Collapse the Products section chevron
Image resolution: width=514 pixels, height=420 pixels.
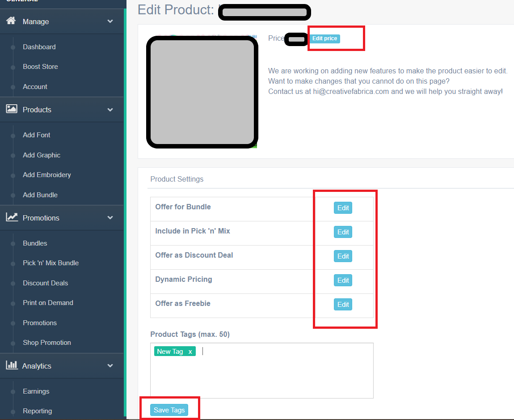coord(110,110)
